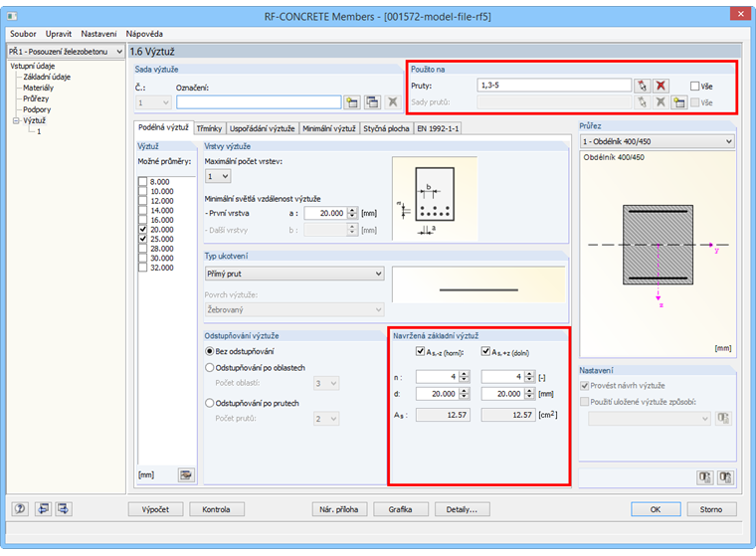
Task: Switch to Styčná plocha tab
Action: (x=386, y=128)
